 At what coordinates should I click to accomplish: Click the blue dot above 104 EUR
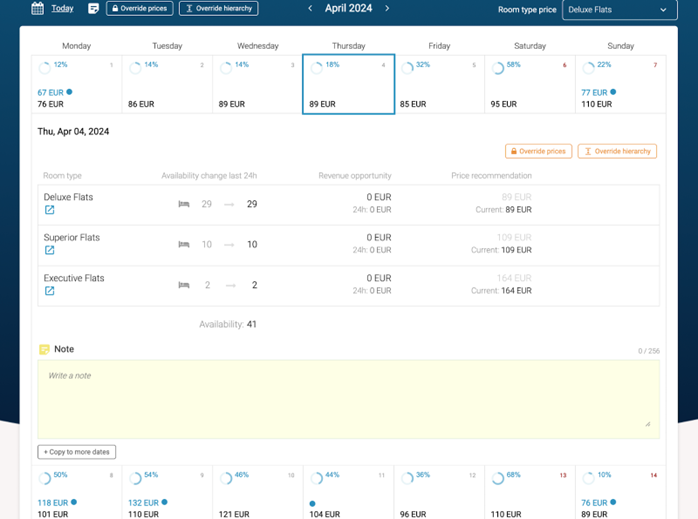coord(312,504)
